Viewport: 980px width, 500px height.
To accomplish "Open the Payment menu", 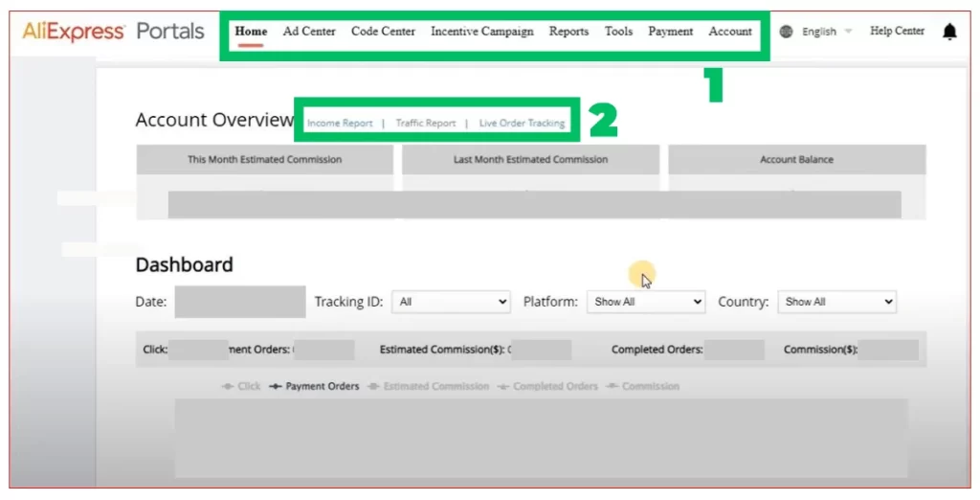I will [x=670, y=32].
